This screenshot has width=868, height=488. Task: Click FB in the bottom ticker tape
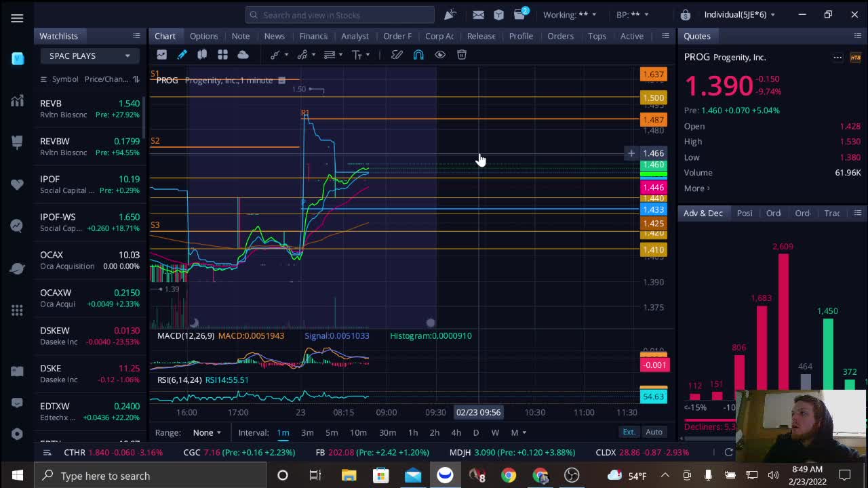pos(372,452)
